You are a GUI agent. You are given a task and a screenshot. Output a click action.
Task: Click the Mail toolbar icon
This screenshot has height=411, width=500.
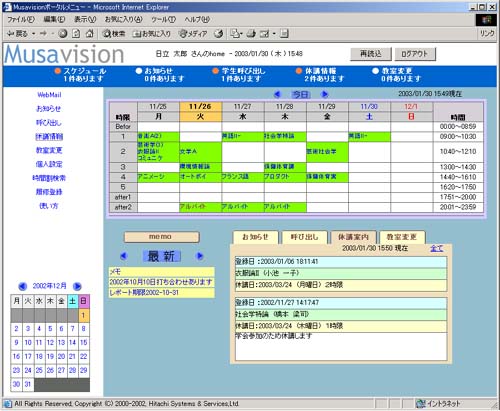click(235, 34)
